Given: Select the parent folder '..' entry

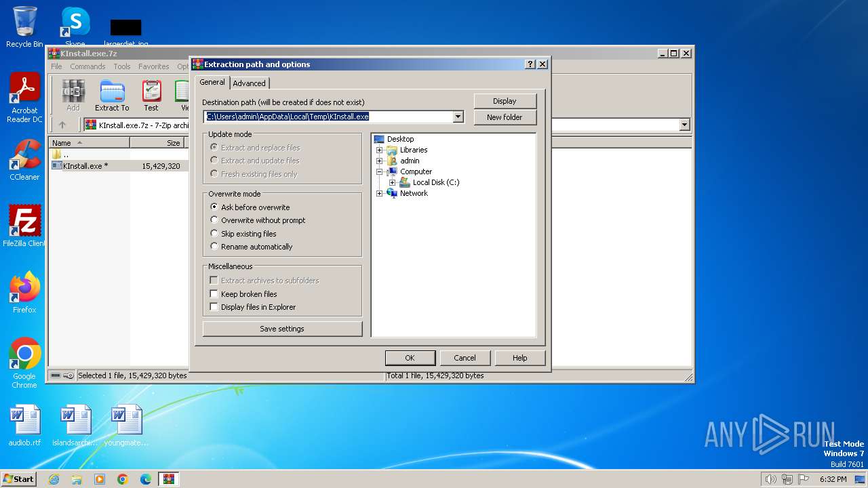Looking at the screenshot, I should click(60, 155).
